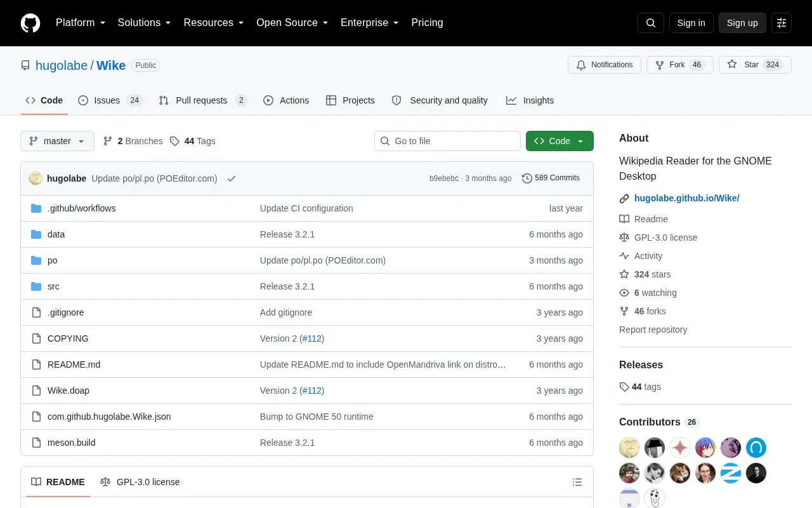Open the Projects tab
Image resolution: width=812 pixels, height=508 pixels.
(x=350, y=100)
